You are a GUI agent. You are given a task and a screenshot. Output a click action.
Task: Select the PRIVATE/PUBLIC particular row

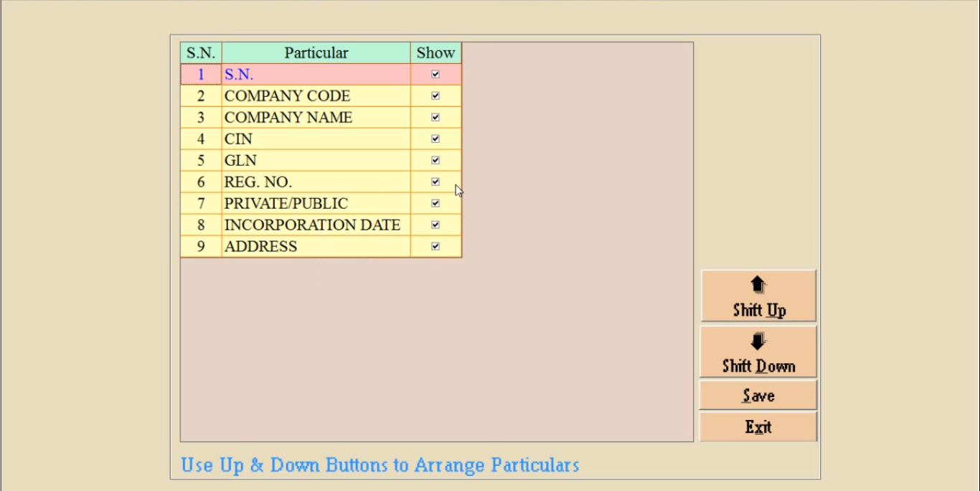click(x=316, y=204)
